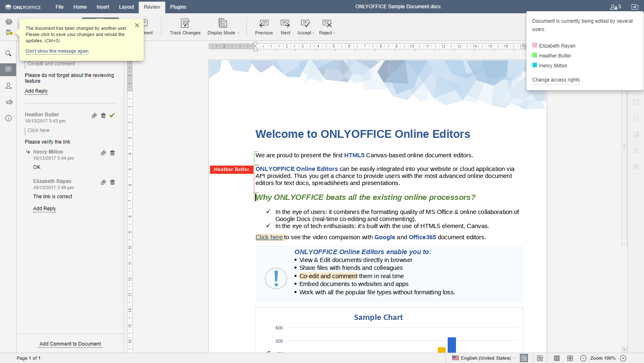Delete Henry Milton's reply

click(x=113, y=153)
